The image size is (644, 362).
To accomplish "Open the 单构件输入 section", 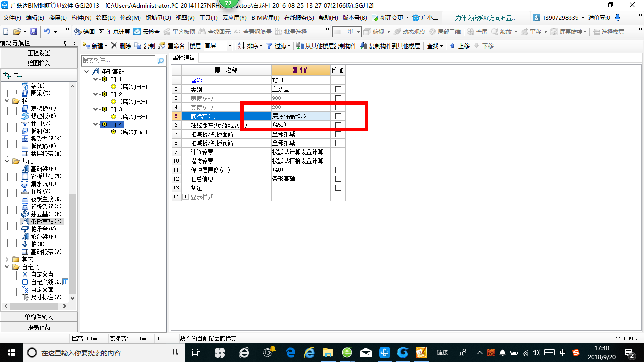I will pyautogui.click(x=39, y=317).
